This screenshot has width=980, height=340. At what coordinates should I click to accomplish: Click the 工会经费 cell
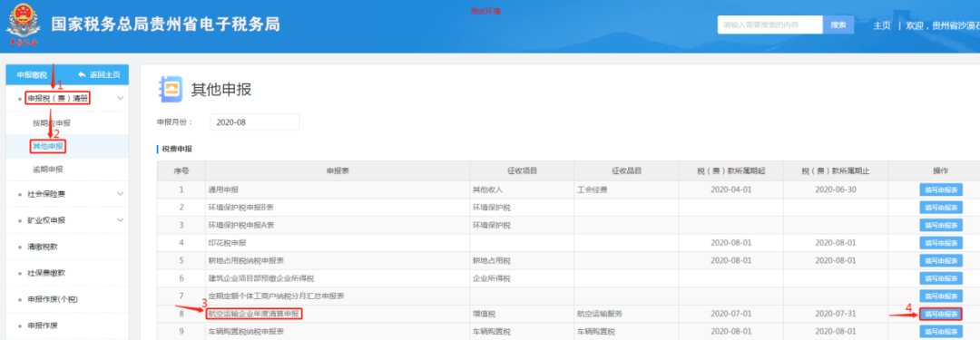(626, 189)
